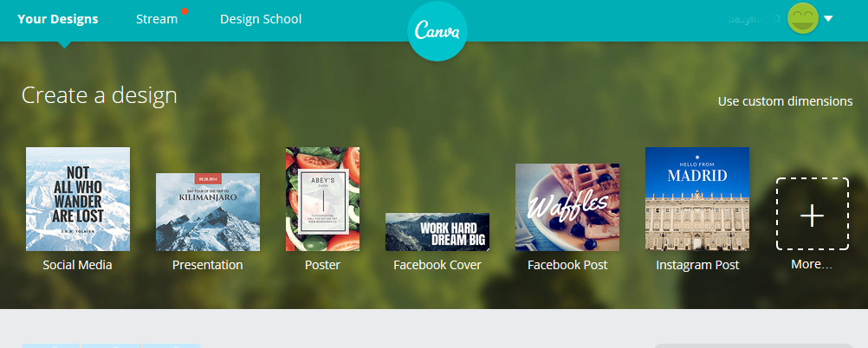Click the More… text label
This screenshot has width=868, height=348.
(812, 264)
